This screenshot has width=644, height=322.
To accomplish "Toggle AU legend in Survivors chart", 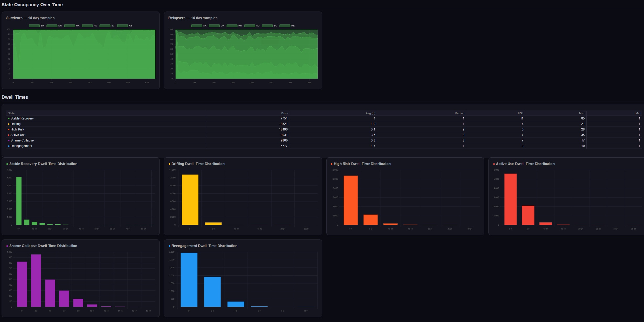I will pos(90,26).
